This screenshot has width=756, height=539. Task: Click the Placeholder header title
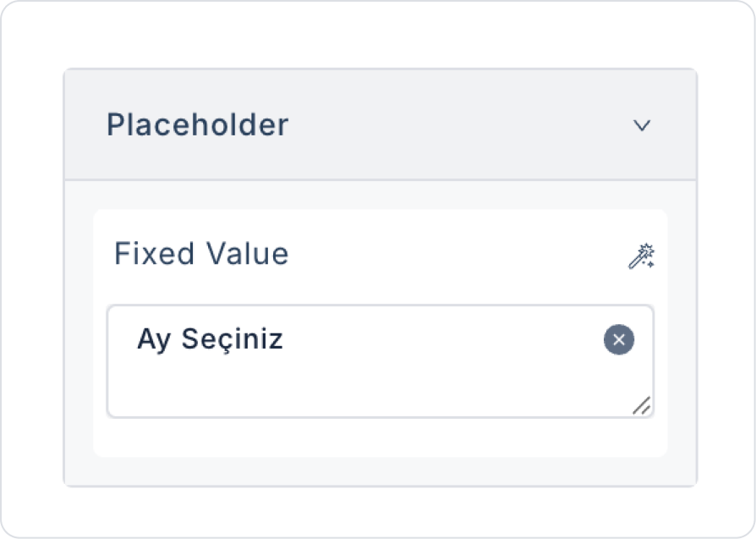(197, 125)
